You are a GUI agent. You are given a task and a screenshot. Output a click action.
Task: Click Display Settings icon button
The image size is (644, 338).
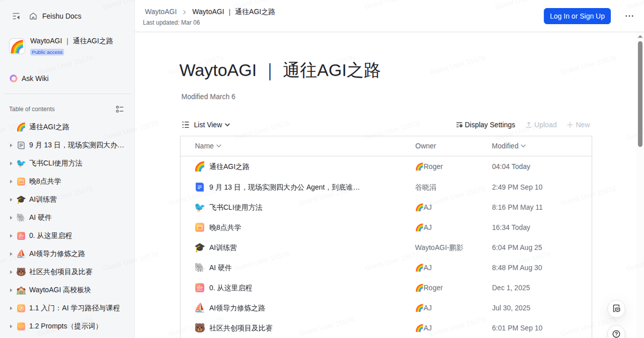tap(485, 124)
